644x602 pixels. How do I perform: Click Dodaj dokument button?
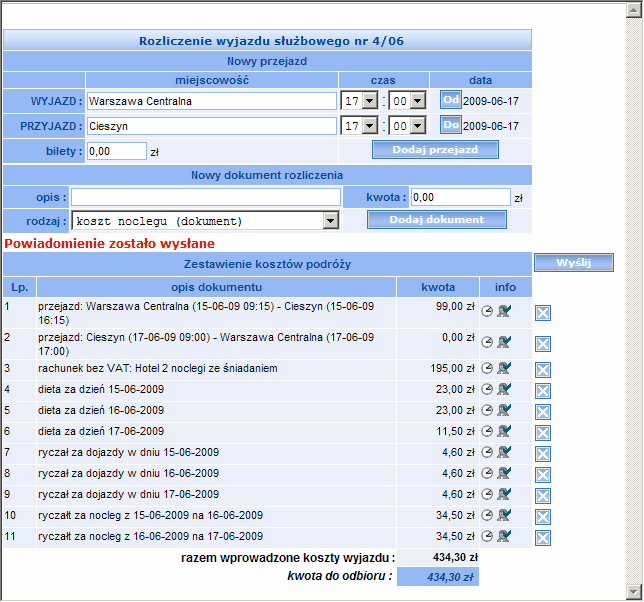point(437,220)
